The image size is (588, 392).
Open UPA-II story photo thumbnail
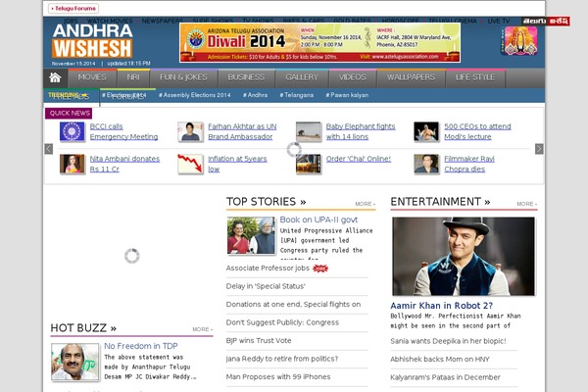pos(251,235)
